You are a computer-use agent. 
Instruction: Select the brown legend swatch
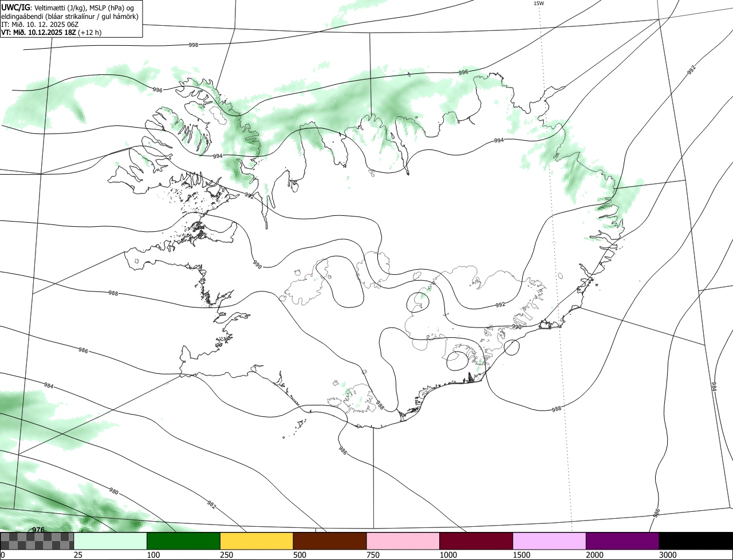(330, 541)
